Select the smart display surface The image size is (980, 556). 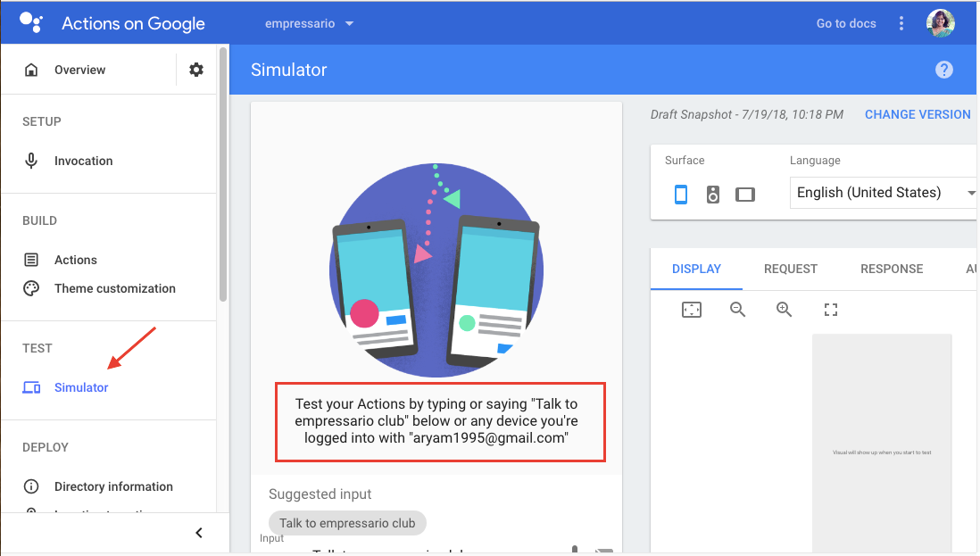(x=745, y=195)
